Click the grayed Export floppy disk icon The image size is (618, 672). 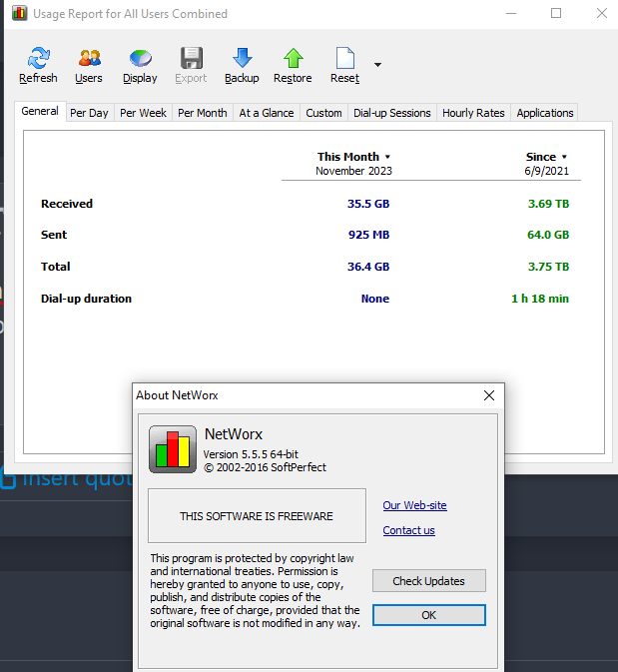(191, 58)
